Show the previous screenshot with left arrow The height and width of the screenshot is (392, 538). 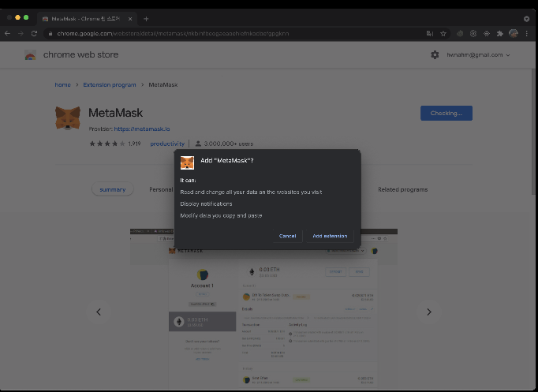pos(99,312)
